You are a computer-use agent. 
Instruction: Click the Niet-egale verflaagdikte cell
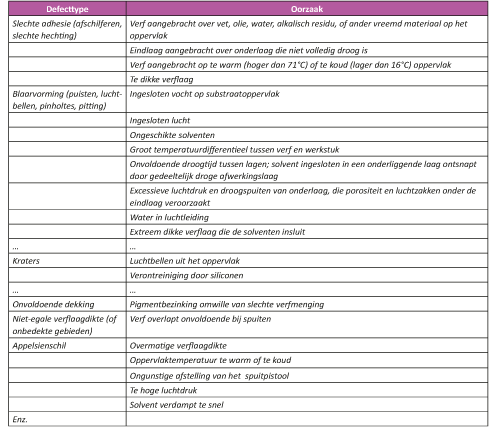click(67, 325)
